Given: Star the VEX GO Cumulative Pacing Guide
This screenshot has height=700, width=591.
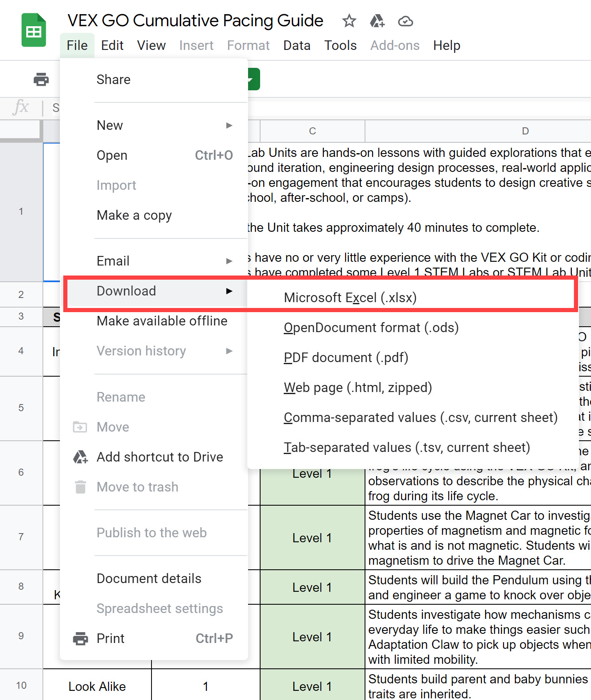Looking at the screenshot, I should click(349, 21).
